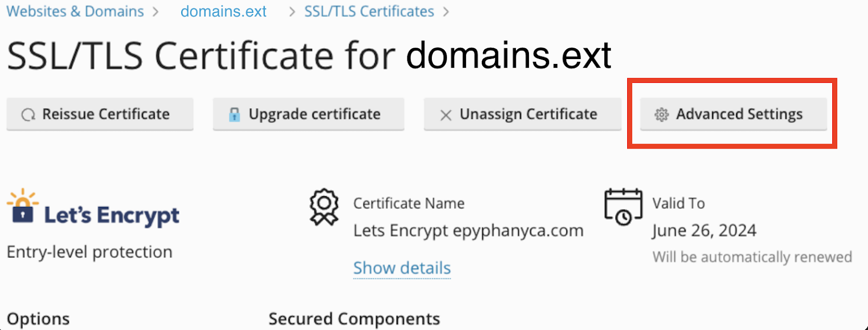Click the Unassign Certificate button

pos(522,114)
